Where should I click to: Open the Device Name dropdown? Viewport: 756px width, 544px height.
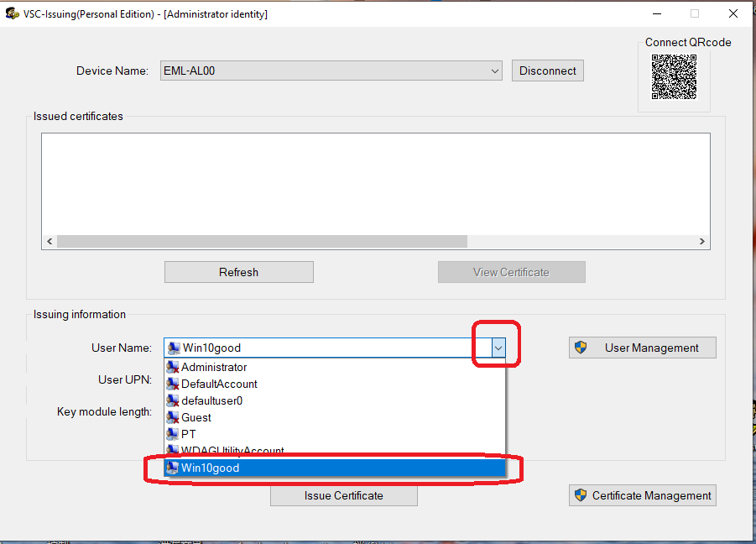coord(494,71)
